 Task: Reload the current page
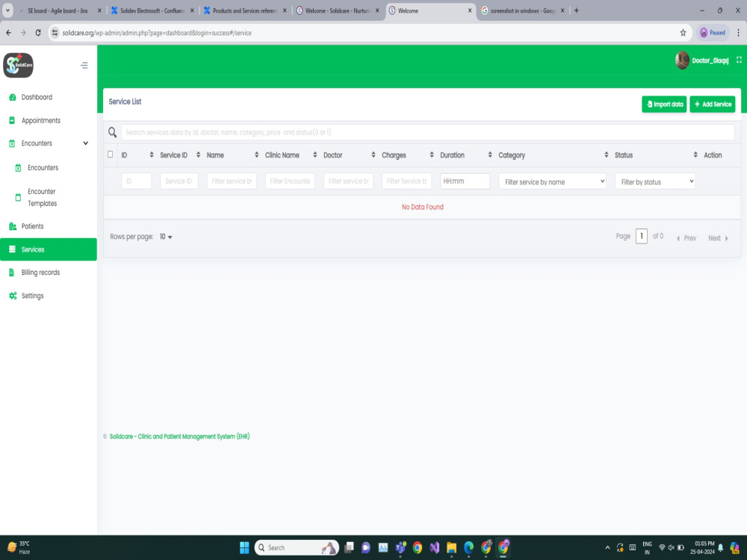38,33
